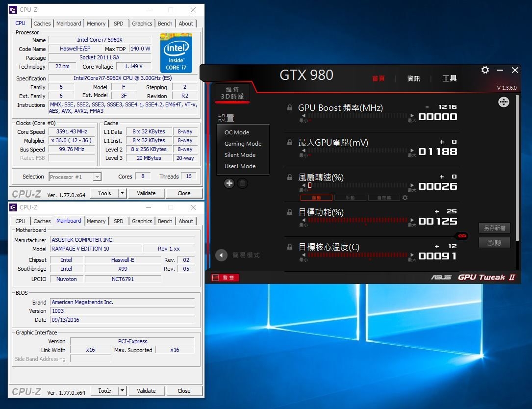Viewport: 532px width, 409px height.
Task: Click GPU Boost frequency slider track
Action: coord(357,116)
